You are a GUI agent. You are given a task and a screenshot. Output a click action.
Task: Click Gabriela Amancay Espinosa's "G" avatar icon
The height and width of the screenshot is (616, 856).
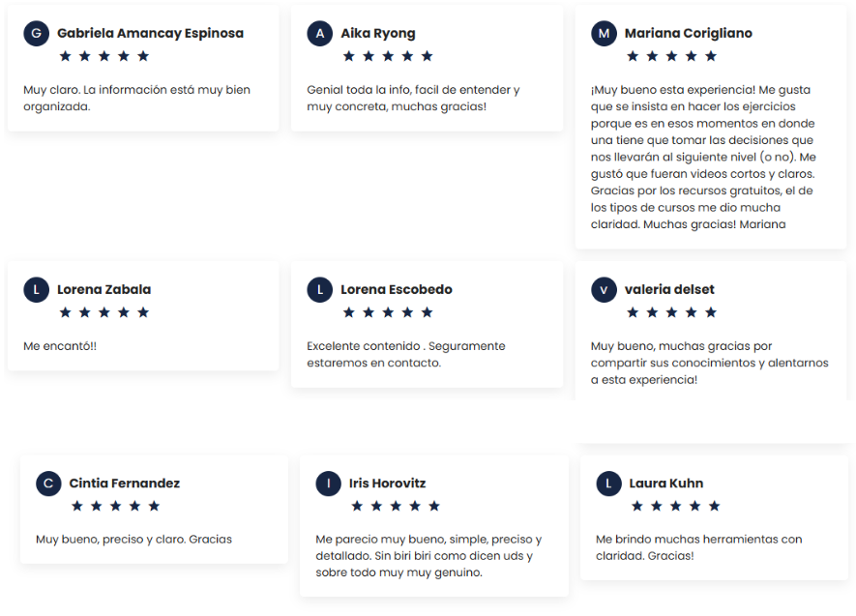[36, 33]
